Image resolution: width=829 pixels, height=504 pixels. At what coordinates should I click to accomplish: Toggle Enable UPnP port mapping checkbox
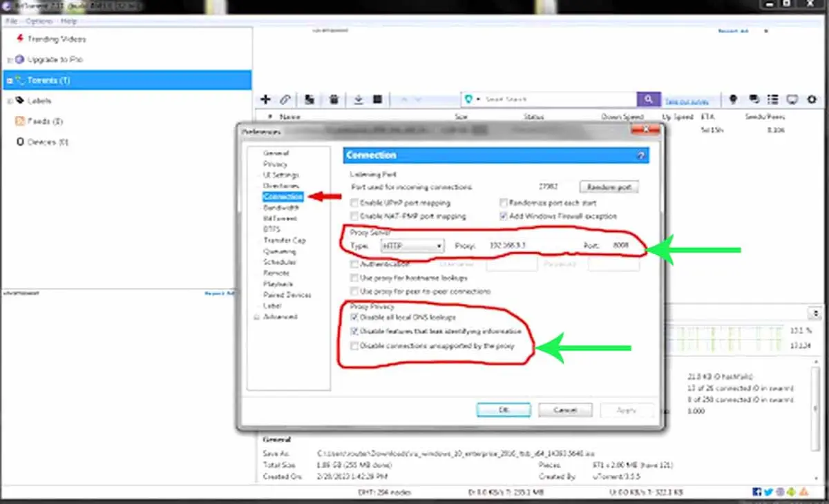tap(354, 203)
